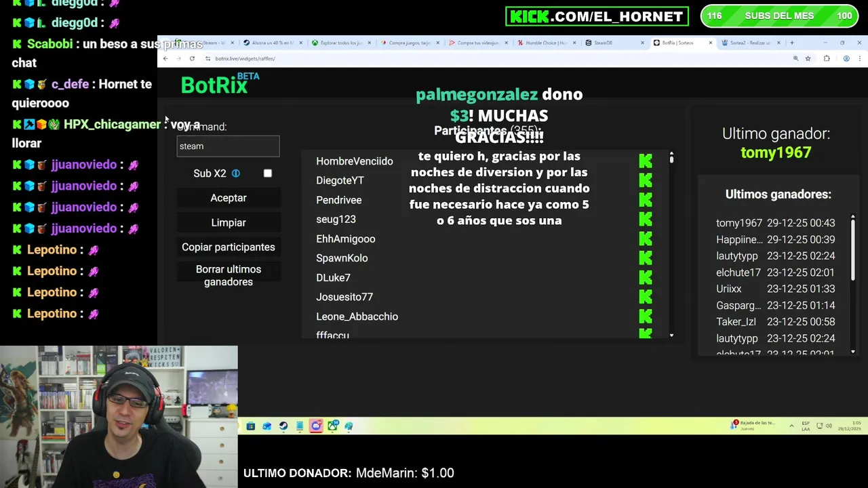
Task: Select participant Leone_Abbacchio
Action: [357, 317]
